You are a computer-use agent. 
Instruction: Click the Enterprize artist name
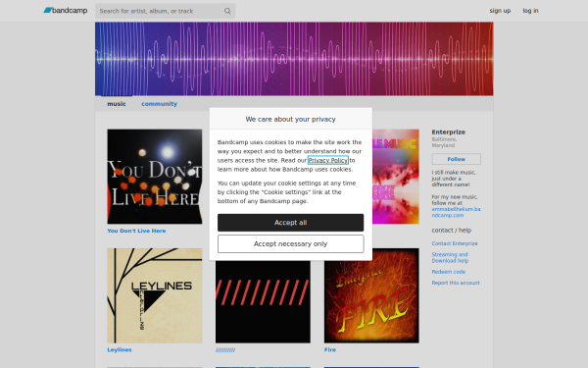pyautogui.click(x=448, y=131)
